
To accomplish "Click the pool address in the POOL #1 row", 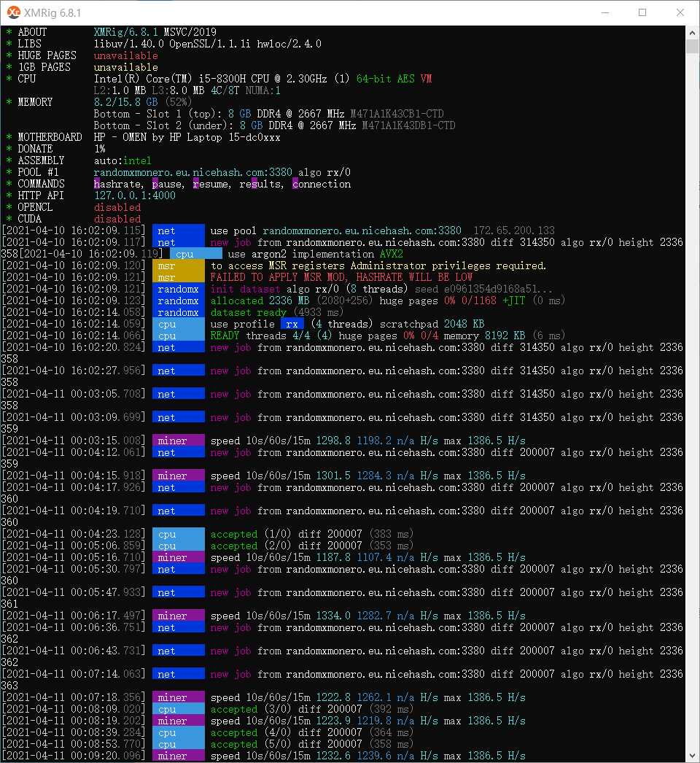I will [x=192, y=172].
